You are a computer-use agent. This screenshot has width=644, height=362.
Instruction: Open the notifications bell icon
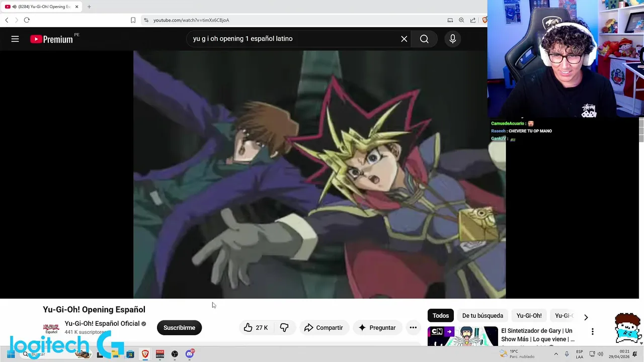(635, 354)
